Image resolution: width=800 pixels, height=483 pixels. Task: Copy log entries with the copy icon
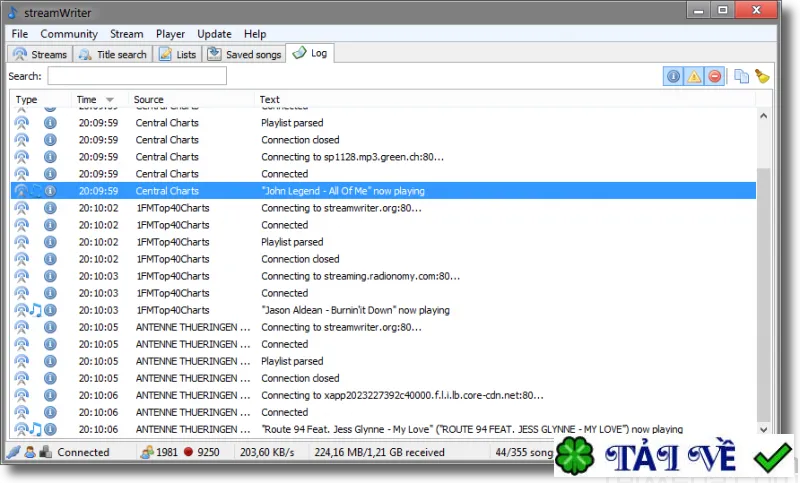pyautogui.click(x=741, y=77)
